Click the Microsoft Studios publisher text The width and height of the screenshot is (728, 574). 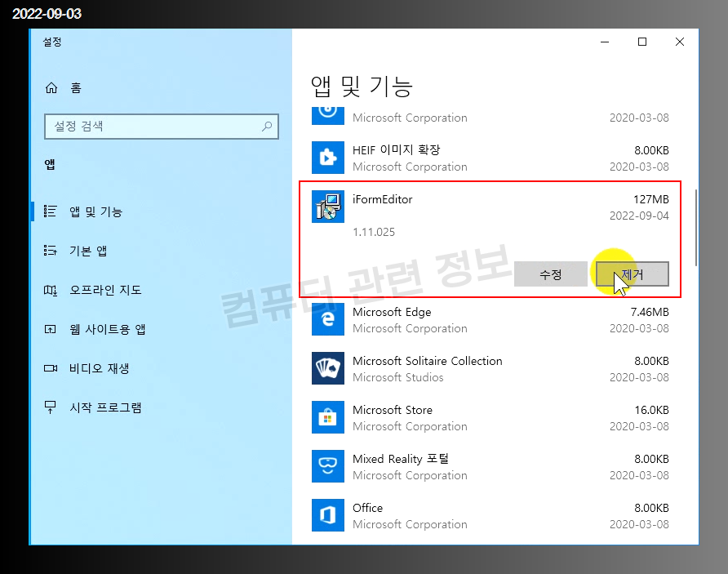click(x=398, y=377)
